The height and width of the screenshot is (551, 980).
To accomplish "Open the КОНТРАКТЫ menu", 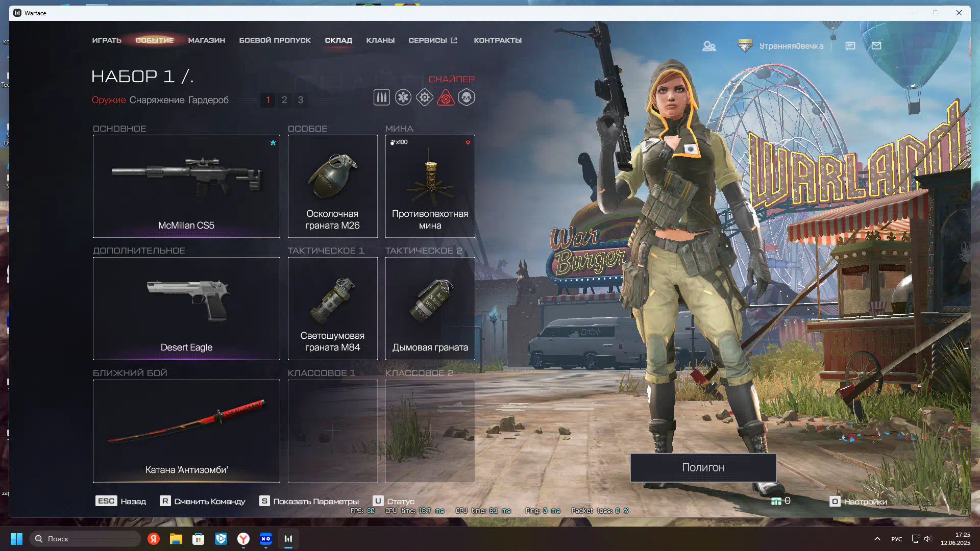I will [x=498, y=40].
